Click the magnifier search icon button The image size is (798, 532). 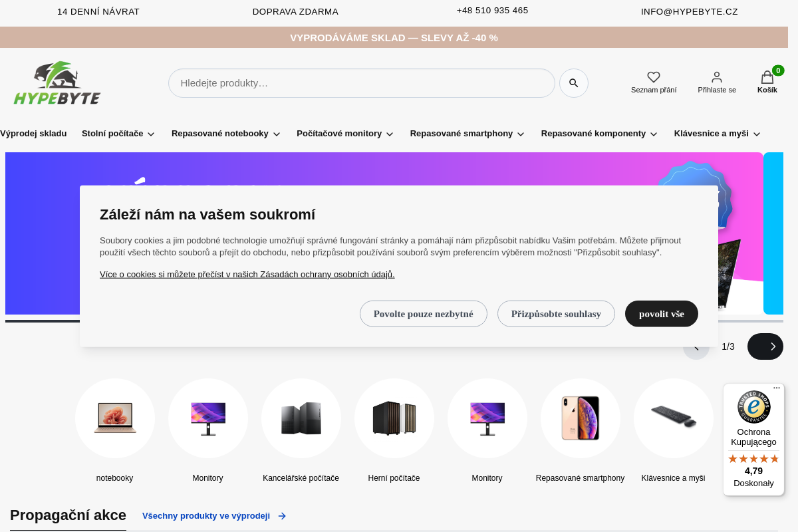(573, 83)
